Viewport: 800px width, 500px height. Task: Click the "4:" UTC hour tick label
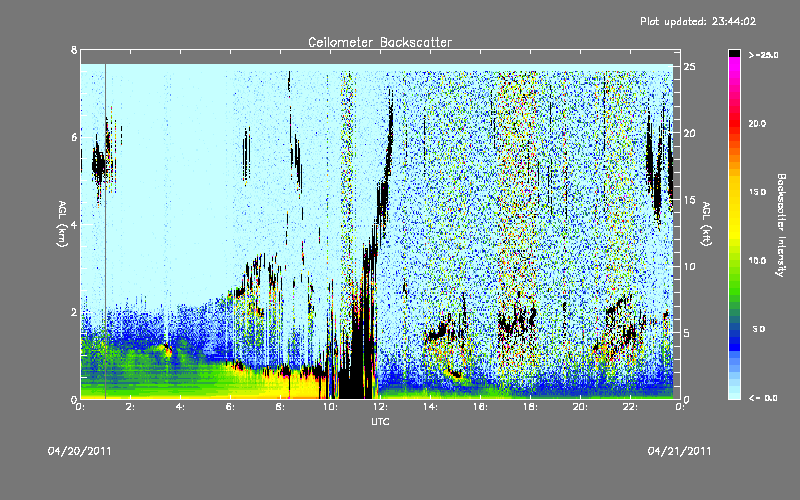181,407
